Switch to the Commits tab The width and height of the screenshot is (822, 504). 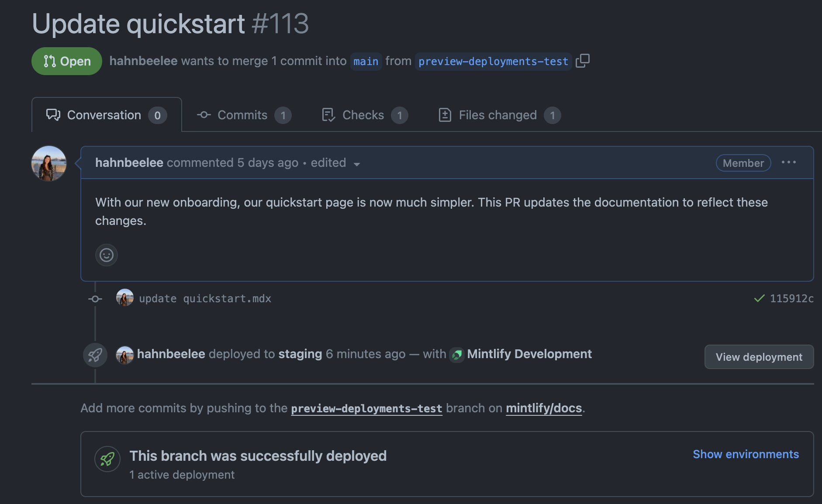(x=243, y=115)
